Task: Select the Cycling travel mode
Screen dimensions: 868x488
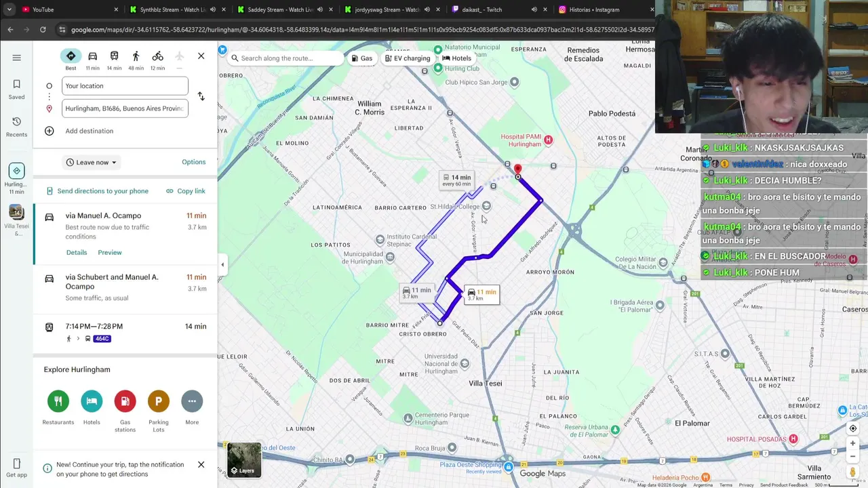Action: click(157, 60)
